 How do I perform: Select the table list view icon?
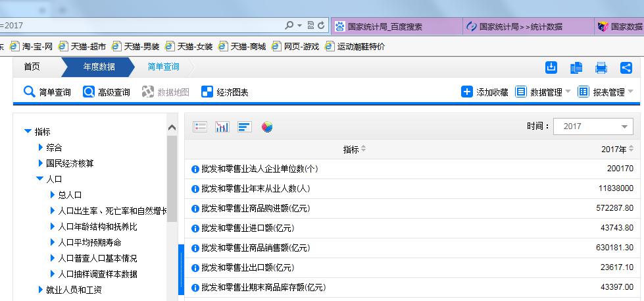pos(201,127)
